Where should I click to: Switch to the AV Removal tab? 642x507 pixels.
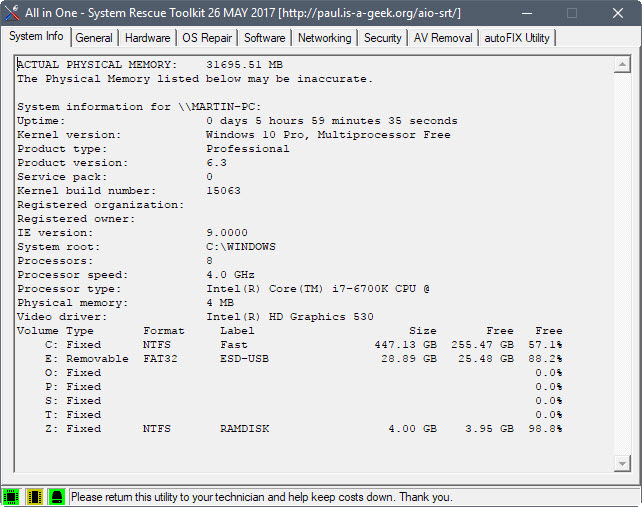tap(443, 38)
